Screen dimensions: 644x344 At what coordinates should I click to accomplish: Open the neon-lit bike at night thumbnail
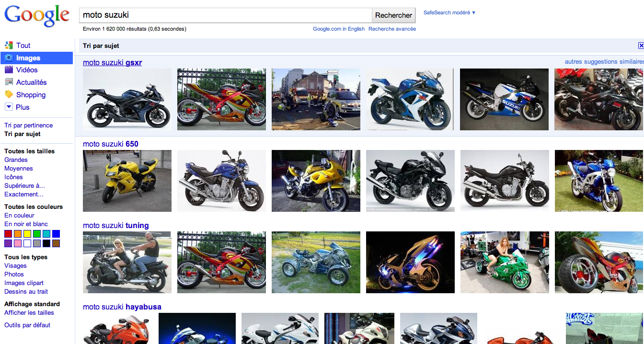point(410,262)
